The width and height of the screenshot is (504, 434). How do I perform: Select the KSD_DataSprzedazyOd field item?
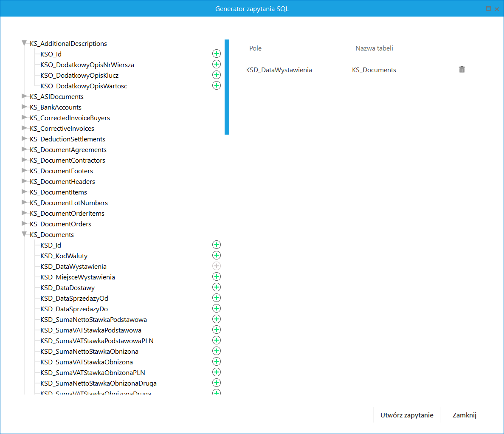tap(74, 299)
